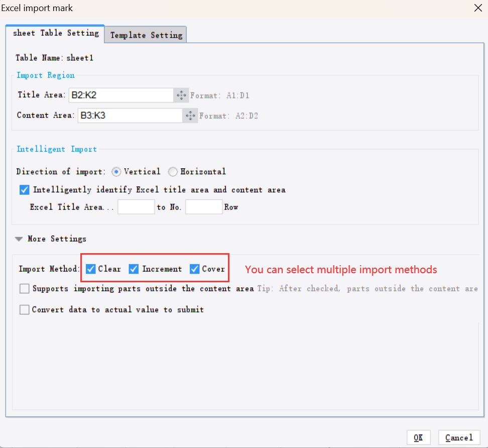Click the Excel Title Area input box
Screen dimensions: 488x448
pos(136,206)
